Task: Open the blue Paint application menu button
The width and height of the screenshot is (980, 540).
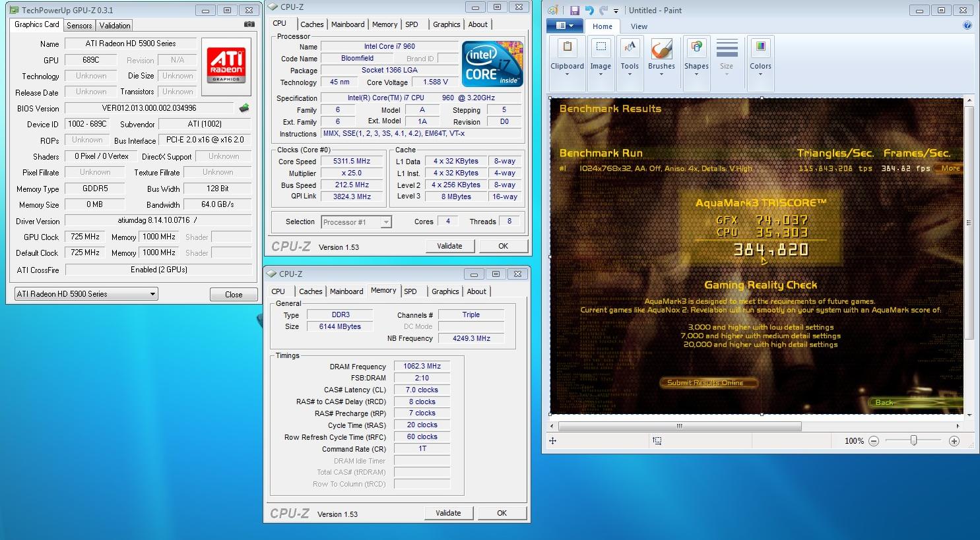Action: (564, 26)
